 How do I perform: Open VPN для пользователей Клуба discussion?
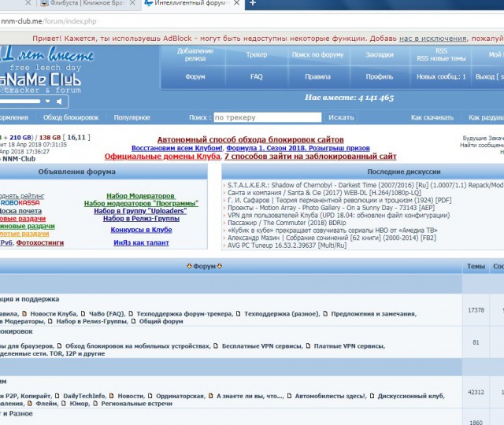tap(339, 216)
